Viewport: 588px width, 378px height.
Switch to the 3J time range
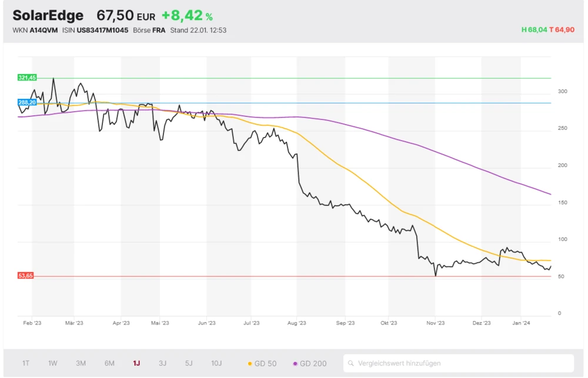(x=163, y=363)
